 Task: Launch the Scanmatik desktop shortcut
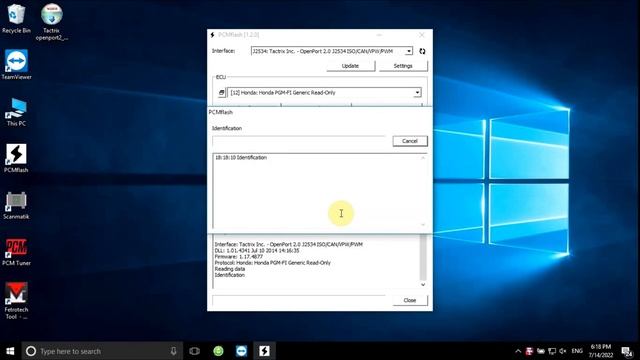point(16,205)
